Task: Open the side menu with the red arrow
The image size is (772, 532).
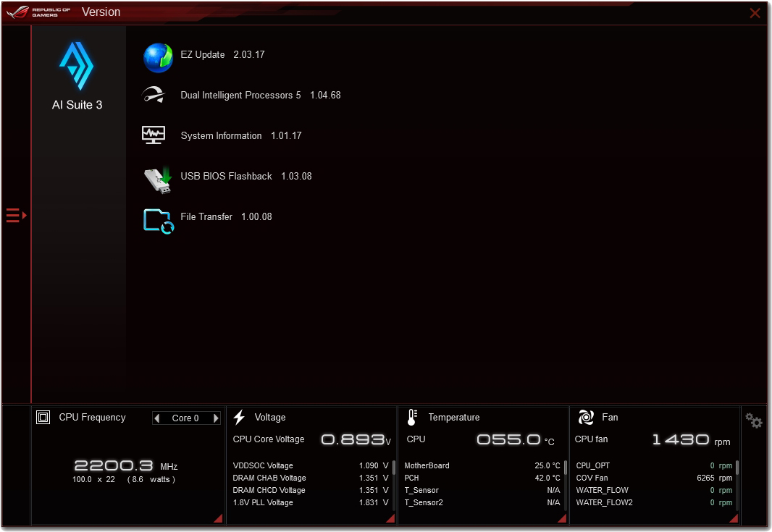Action: pyautogui.click(x=16, y=215)
